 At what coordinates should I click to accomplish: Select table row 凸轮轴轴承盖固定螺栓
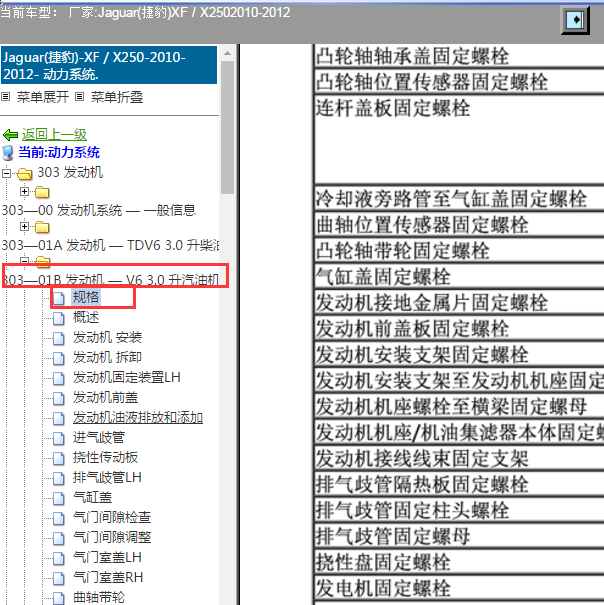459,56
